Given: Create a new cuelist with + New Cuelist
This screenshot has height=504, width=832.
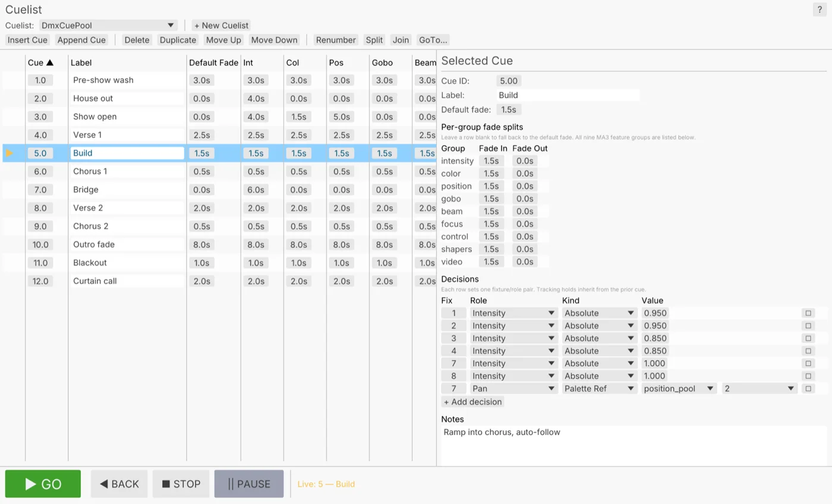Looking at the screenshot, I should coord(221,25).
